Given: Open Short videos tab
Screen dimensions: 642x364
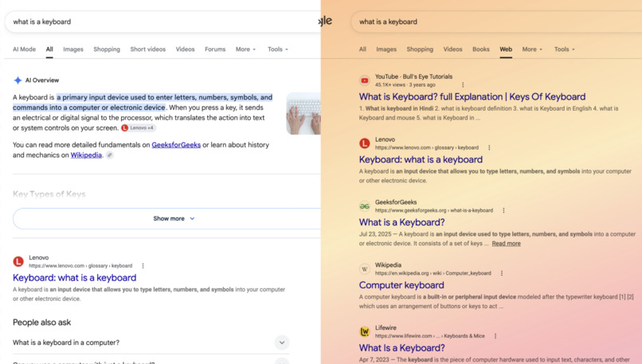Looking at the screenshot, I should tap(148, 49).
